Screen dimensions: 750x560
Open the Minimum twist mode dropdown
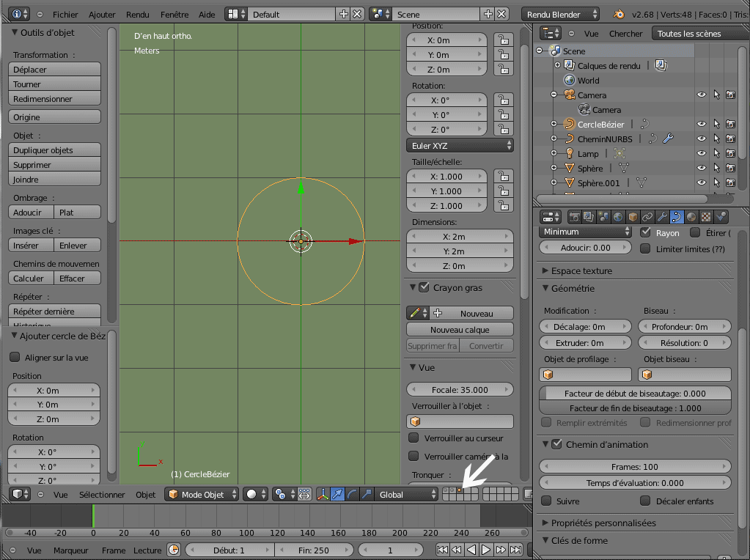click(x=585, y=232)
